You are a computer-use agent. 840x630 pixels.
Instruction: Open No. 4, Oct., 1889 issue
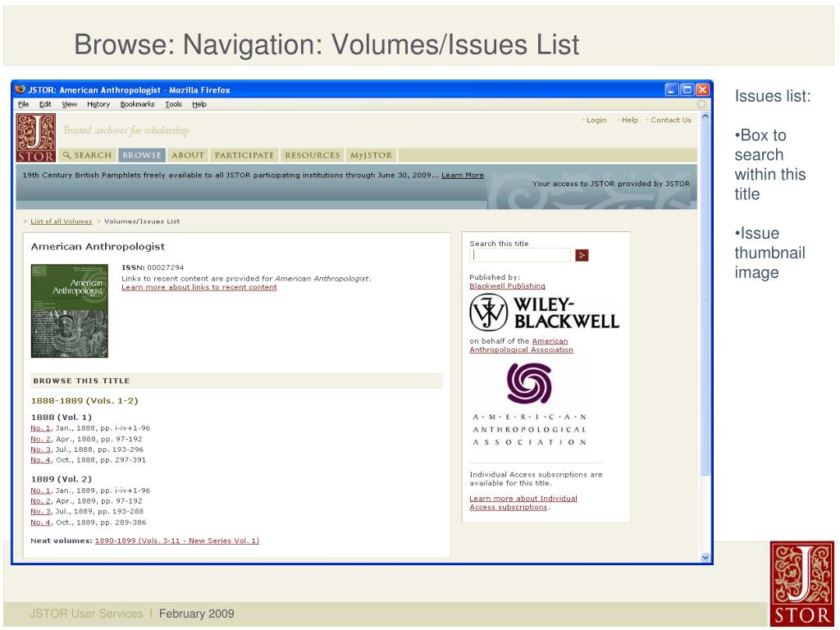(41, 523)
